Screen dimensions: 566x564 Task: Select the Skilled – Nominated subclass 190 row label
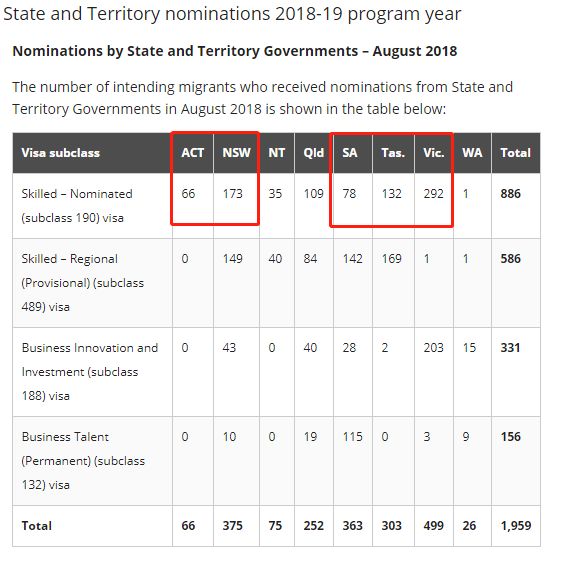[x=77, y=206]
